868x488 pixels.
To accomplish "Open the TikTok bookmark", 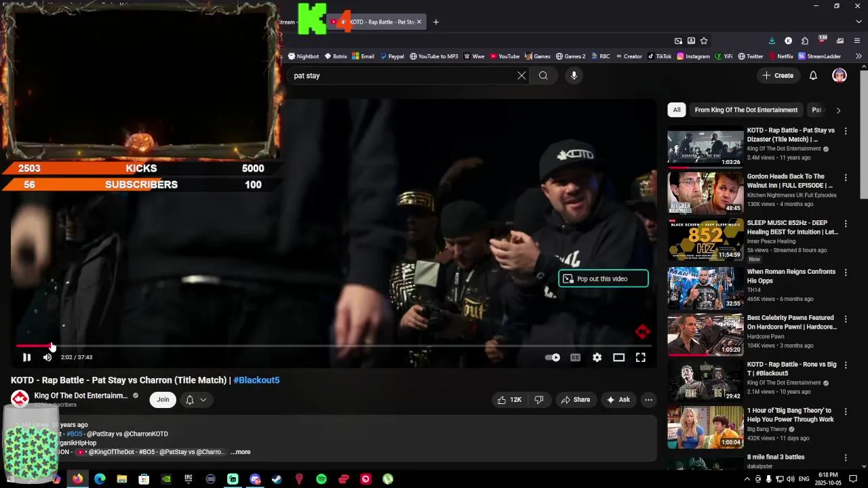I will pos(659,56).
